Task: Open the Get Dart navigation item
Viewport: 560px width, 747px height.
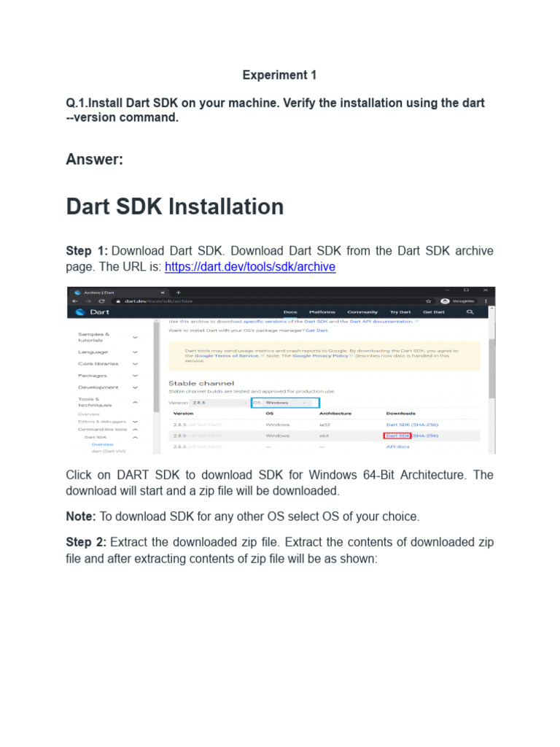Action: tap(433, 312)
